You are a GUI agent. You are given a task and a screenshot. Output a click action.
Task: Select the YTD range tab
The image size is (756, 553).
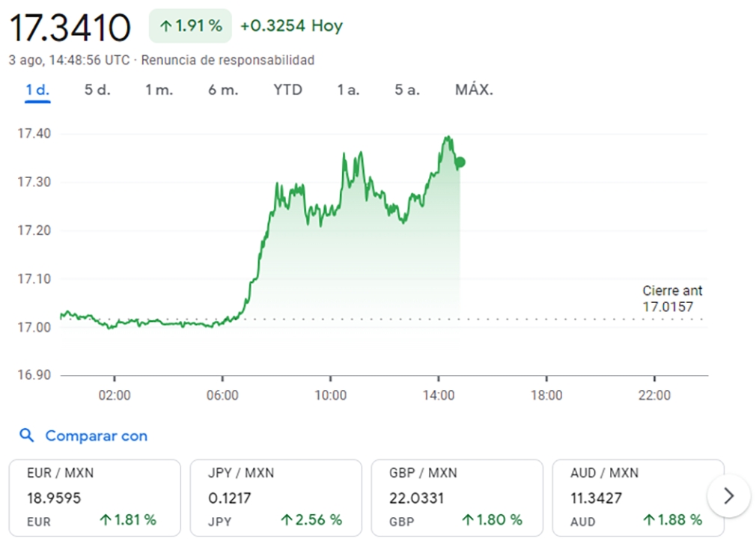[x=288, y=90]
